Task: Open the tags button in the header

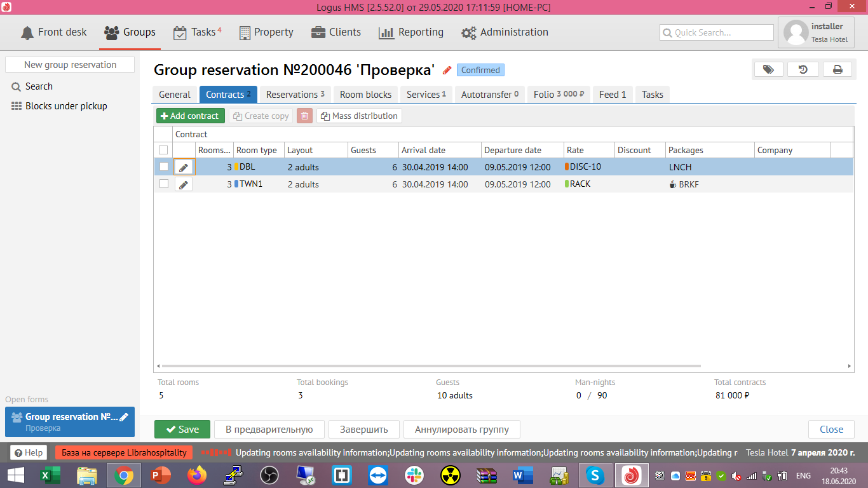Action: click(x=769, y=70)
